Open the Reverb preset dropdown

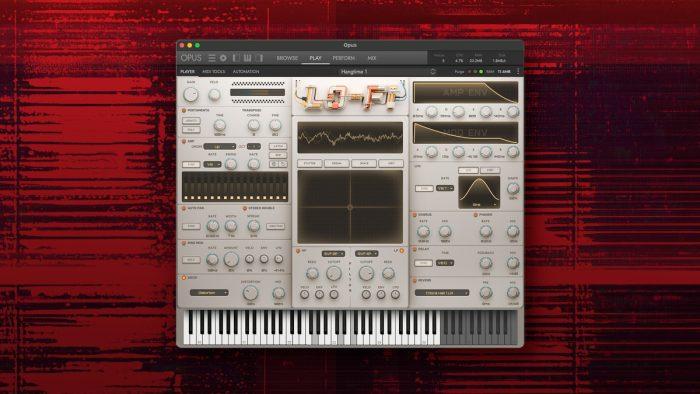tap(442, 293)
